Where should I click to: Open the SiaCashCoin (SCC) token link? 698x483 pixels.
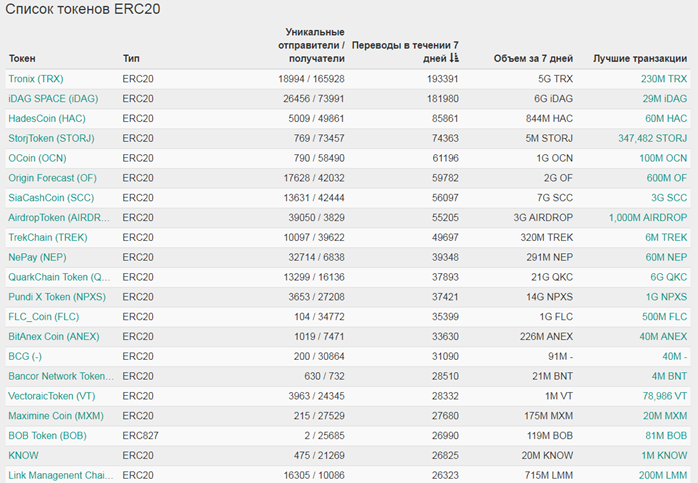point(51,197)
